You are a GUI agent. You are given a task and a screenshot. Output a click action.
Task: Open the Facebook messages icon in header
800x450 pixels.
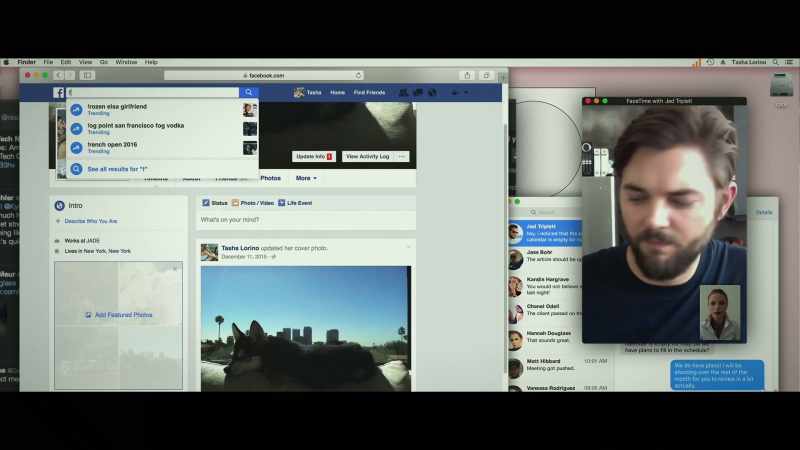418,92
